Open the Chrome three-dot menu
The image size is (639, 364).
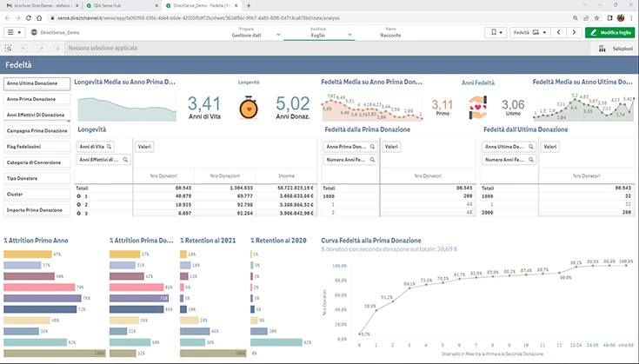(x=632, y=18)
